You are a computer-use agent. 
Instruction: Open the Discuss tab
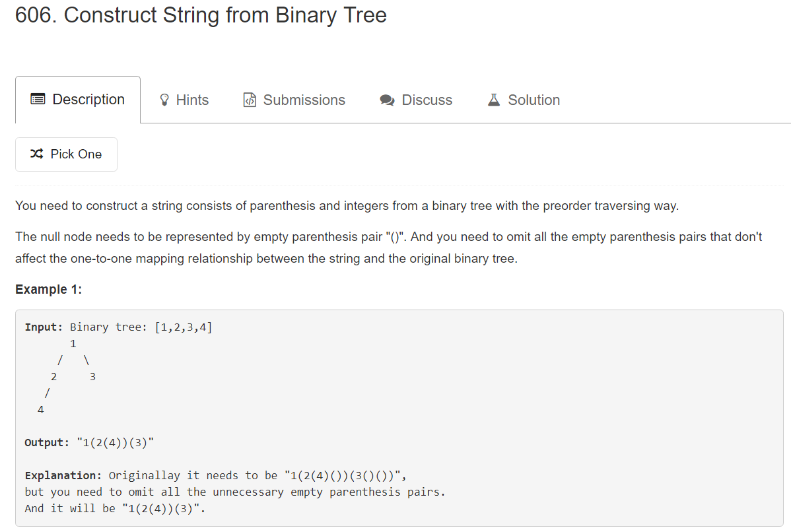tap(427, 100)
